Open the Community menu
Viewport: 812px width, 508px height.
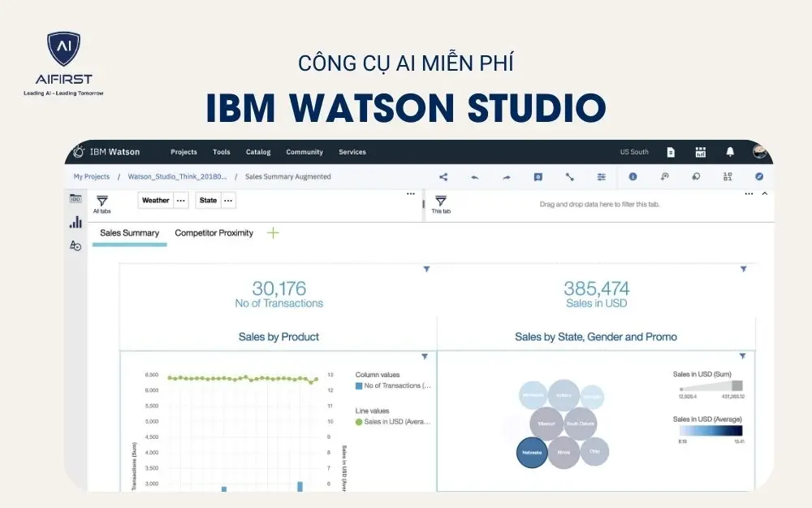(304, 152)
